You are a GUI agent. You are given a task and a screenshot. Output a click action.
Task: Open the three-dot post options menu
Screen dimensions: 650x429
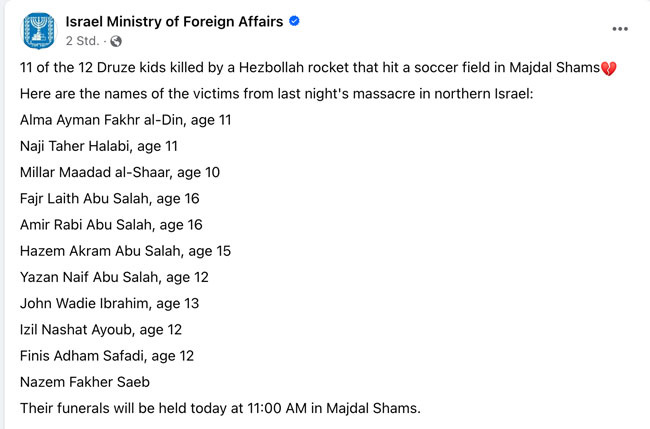coord(620,29)
